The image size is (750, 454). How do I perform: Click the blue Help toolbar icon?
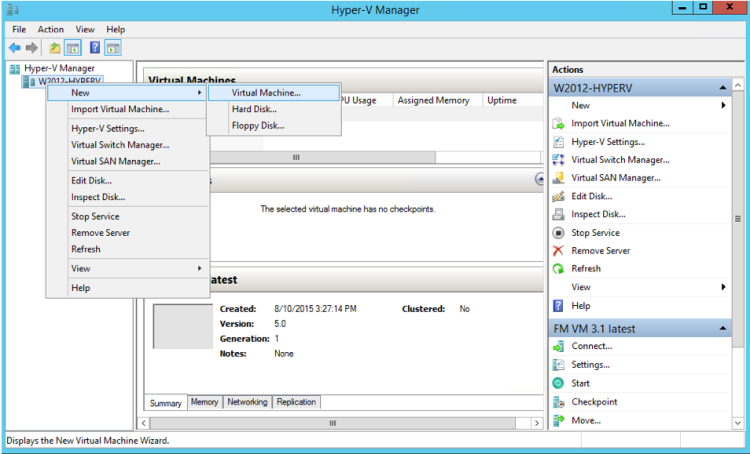(x=95, y=47)
